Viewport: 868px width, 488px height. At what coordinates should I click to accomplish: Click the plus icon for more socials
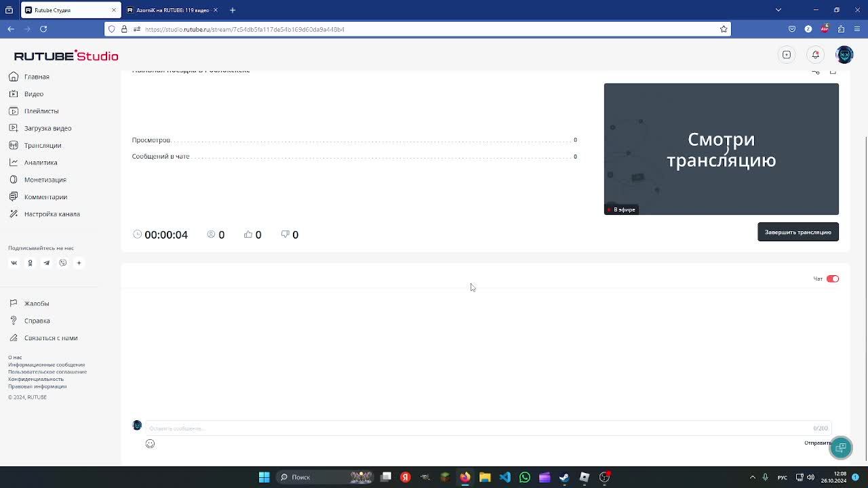[79, 263]
